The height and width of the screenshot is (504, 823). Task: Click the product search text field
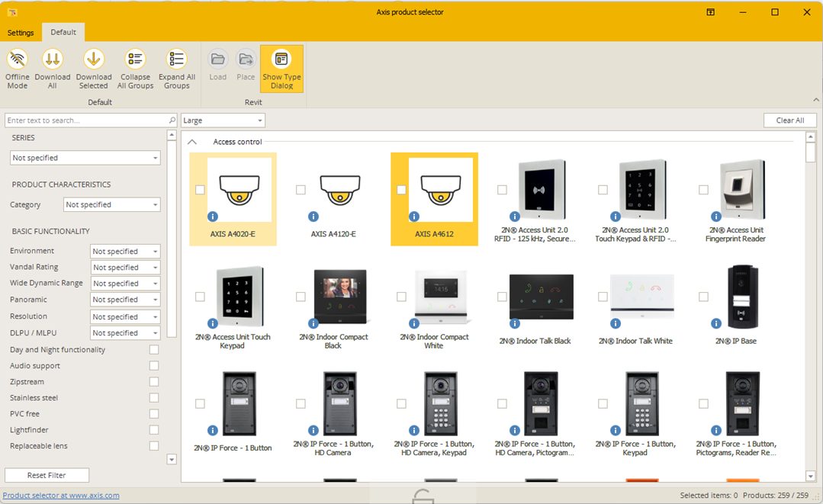pos(86,120)
